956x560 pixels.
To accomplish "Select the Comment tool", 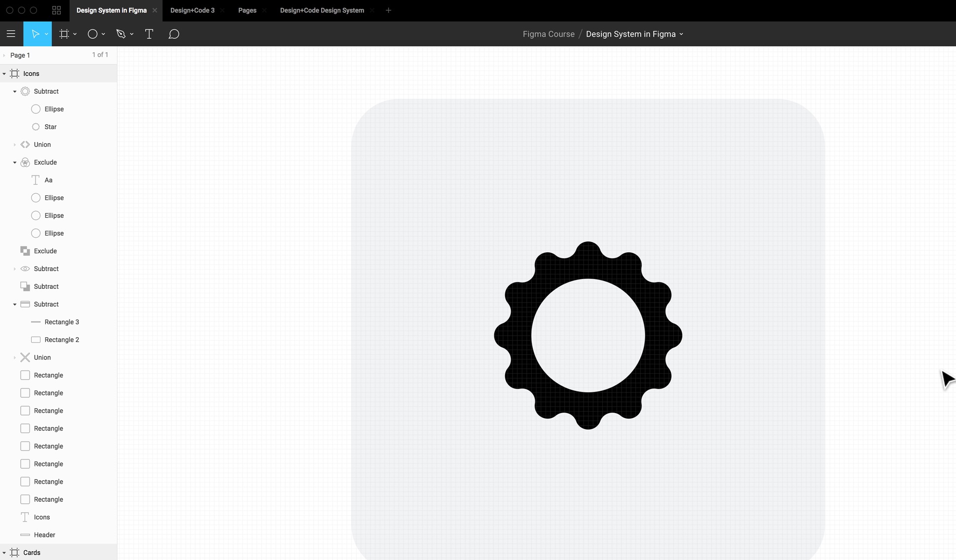I will 174,34.
